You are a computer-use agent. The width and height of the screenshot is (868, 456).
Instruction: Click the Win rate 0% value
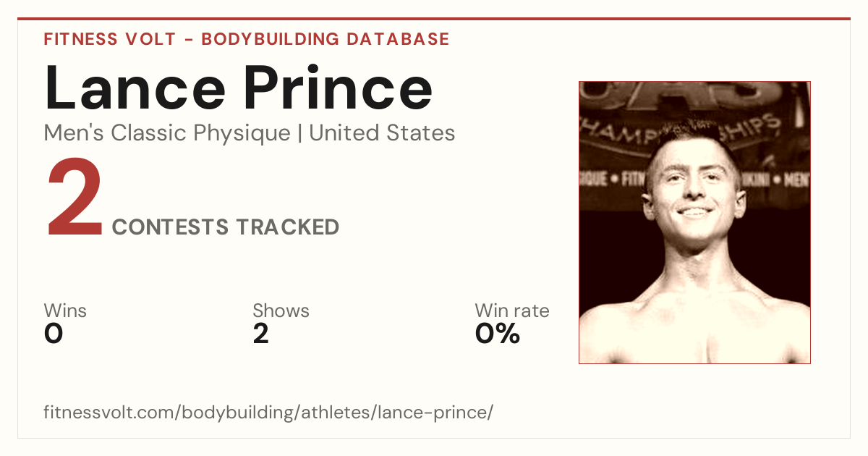[x=498, y=334]
